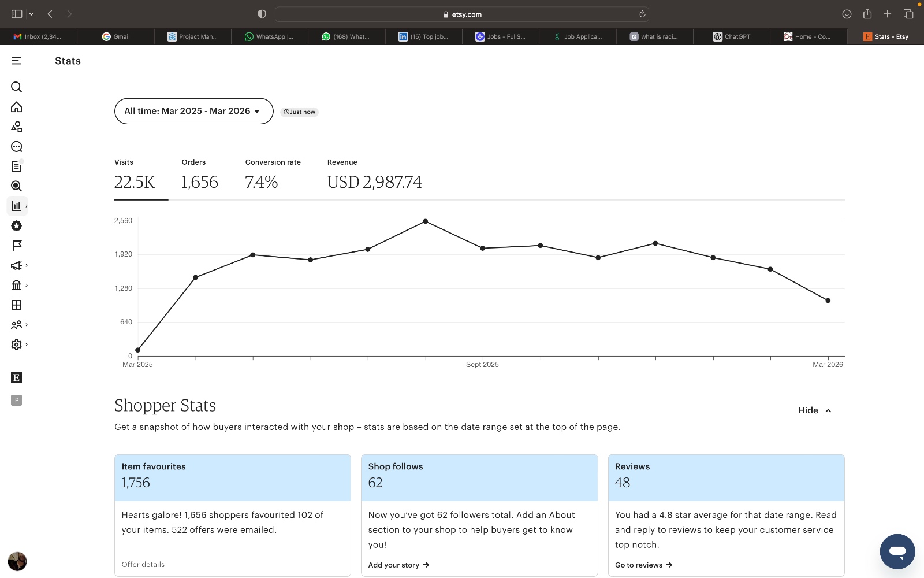This screenshot has width=924, height=578.
Task: Open the sidebar hamburger menu
Action: click(17, 61)
